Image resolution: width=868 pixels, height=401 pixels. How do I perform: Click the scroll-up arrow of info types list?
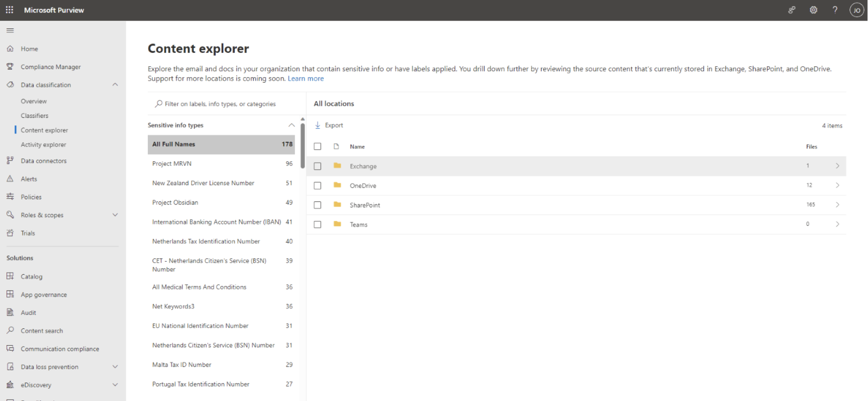pos(302,119)
